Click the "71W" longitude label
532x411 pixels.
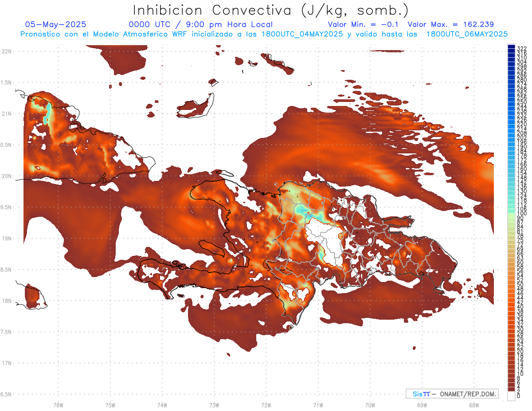coord(318,405)
